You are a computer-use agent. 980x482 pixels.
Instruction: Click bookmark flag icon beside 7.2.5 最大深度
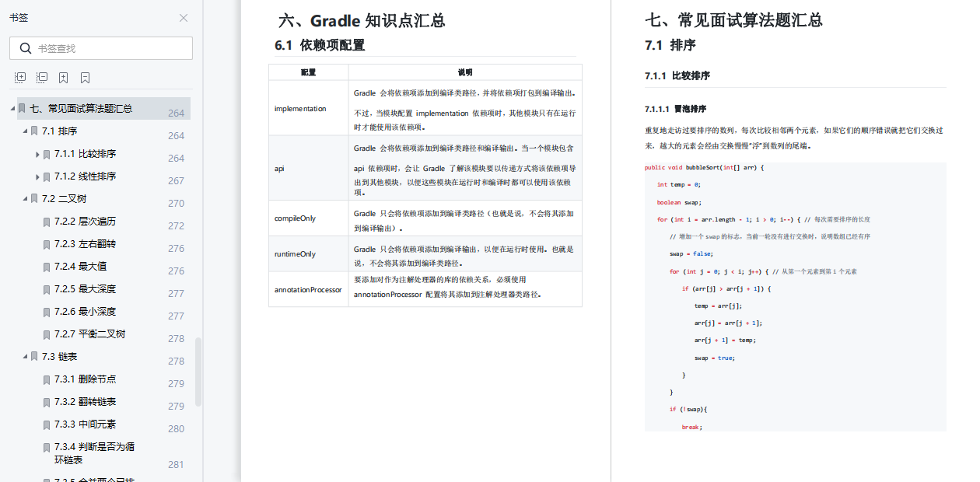tap(47, 289)
